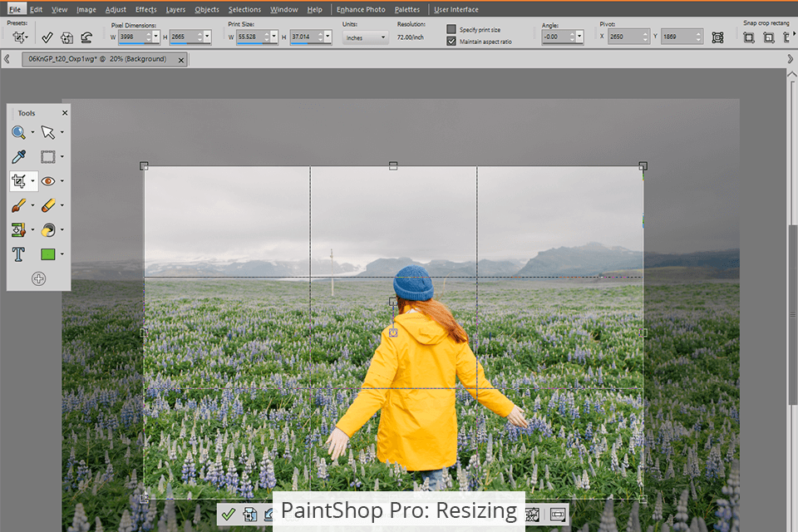Uncheck Maintain aspect ratio
The image size is (798, 532).
[x=451, y=42]
